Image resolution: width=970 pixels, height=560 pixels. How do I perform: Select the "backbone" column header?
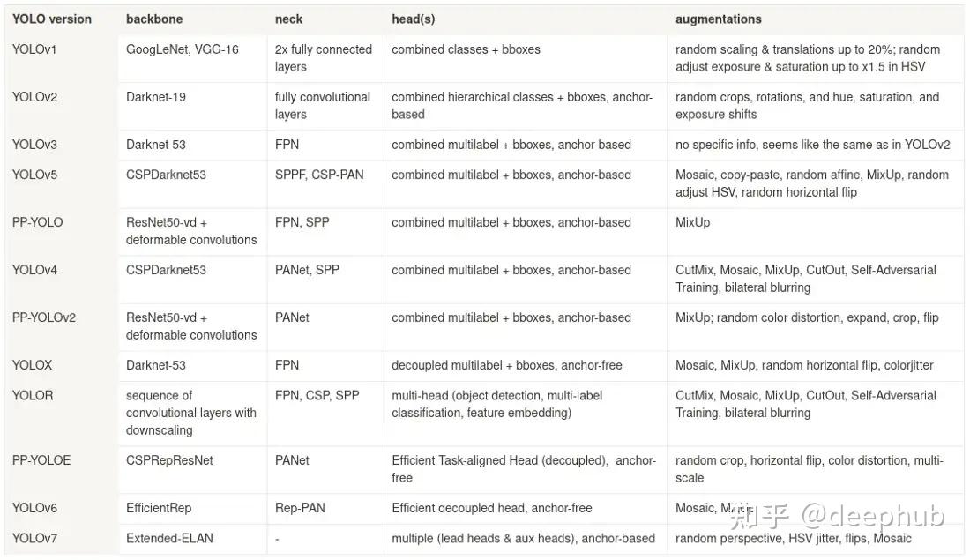tap(153, 19)
